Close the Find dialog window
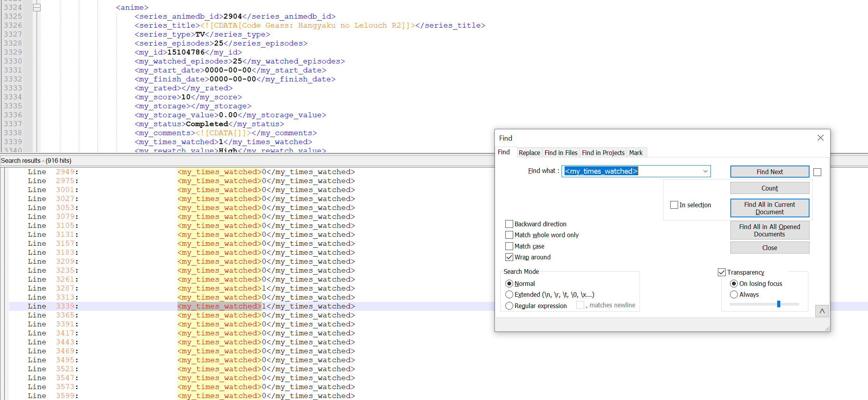This screenshot has height=400, width=868. click(820, 138)
